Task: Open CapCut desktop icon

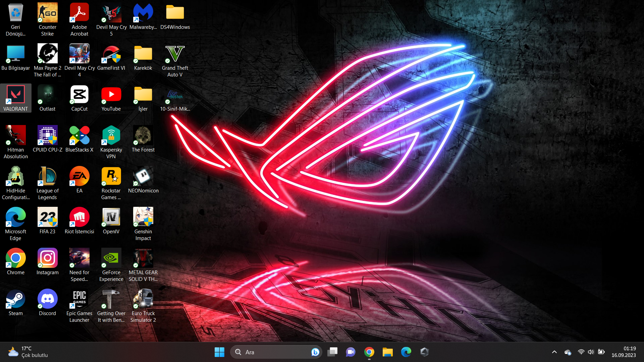Action: tap(79, 98)
